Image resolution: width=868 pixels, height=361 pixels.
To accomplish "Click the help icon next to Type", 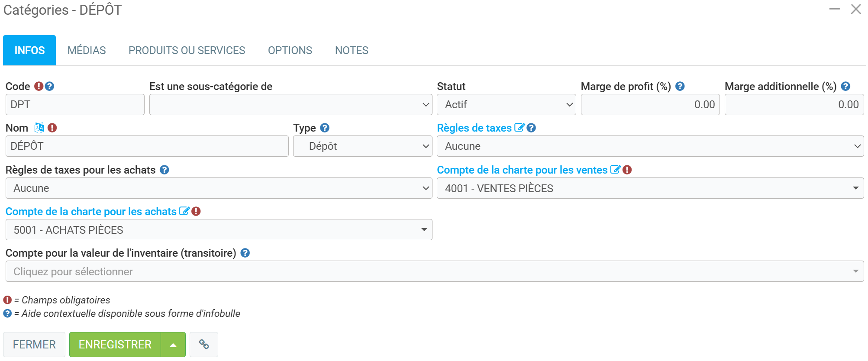I will 325,128.
